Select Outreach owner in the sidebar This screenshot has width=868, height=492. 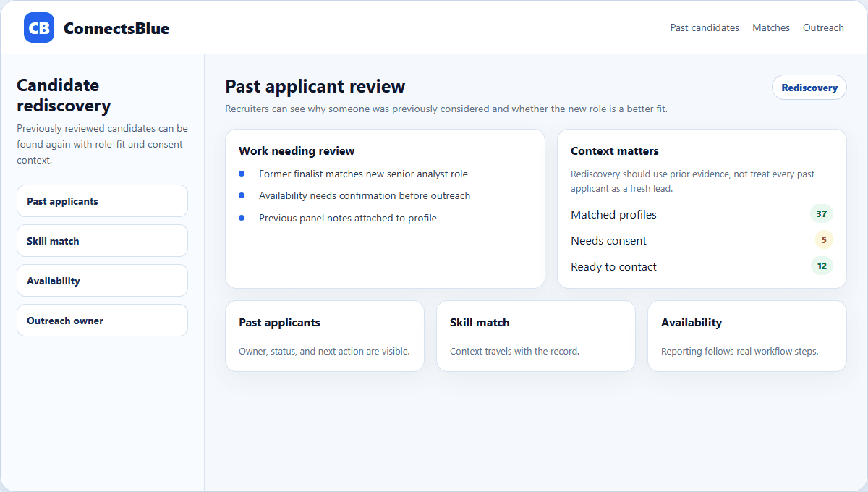tap(102, 321)
